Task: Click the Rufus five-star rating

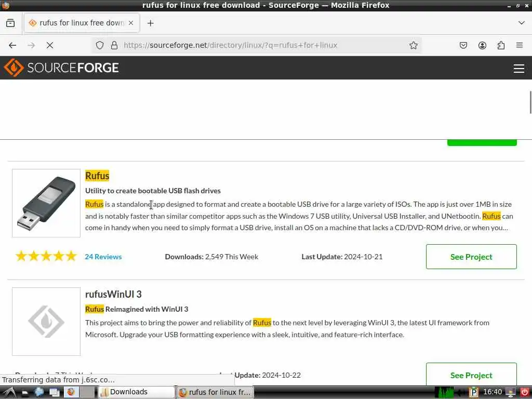Action: tap(46, 256)
